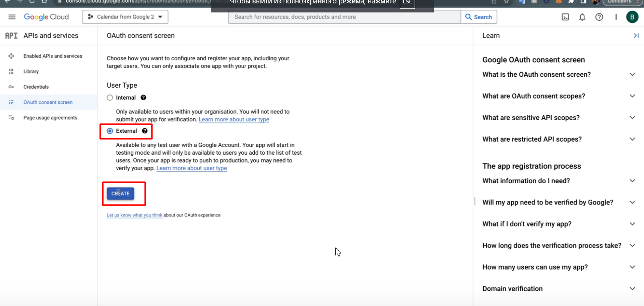Select the External user type radio

(x=110, y=131)
